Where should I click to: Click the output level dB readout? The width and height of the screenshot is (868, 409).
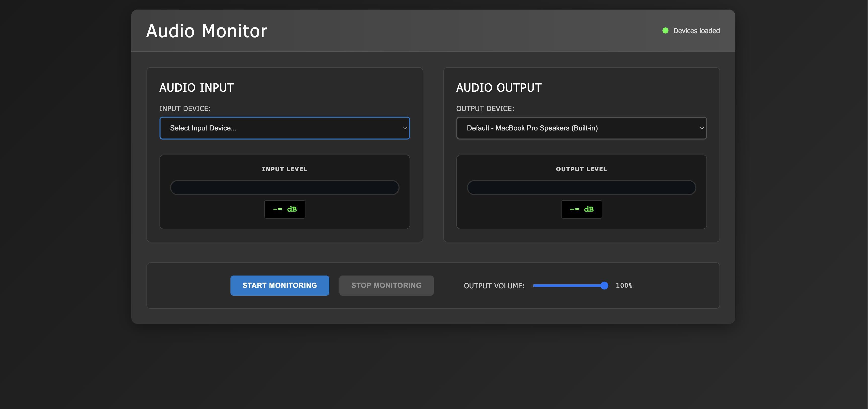581,209
